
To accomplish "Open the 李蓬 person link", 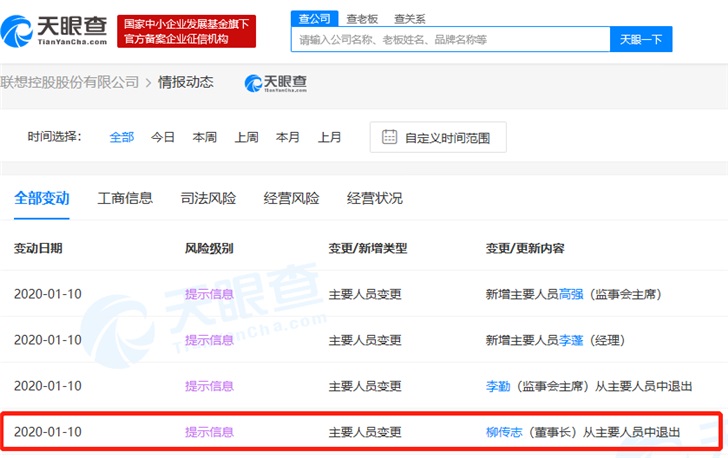I will 571,340.
